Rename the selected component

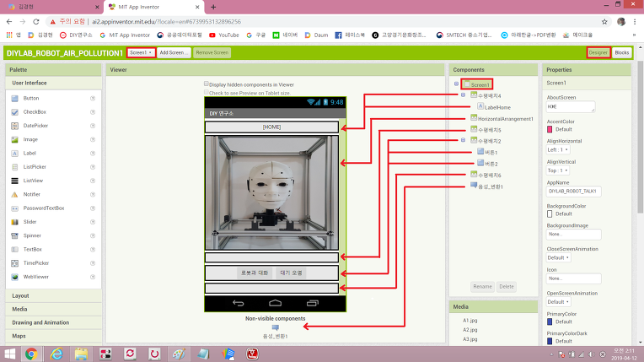tap(483, 287)
